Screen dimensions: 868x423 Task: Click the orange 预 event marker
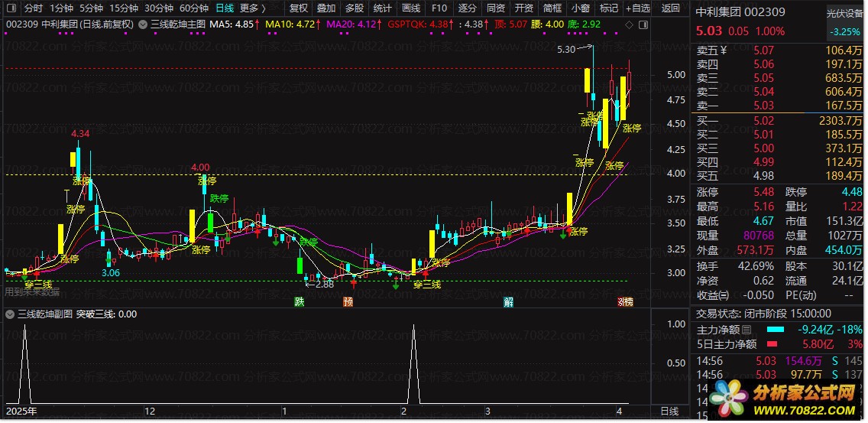pos(348,302)
